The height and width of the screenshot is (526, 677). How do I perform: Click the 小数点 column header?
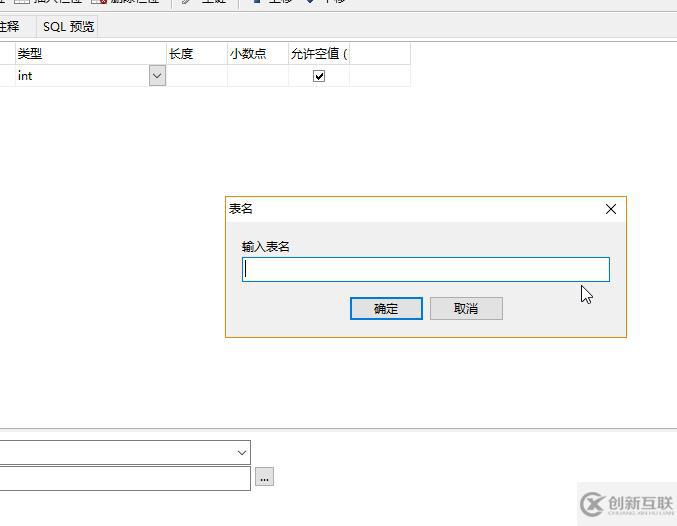click(x=258, y=54)
